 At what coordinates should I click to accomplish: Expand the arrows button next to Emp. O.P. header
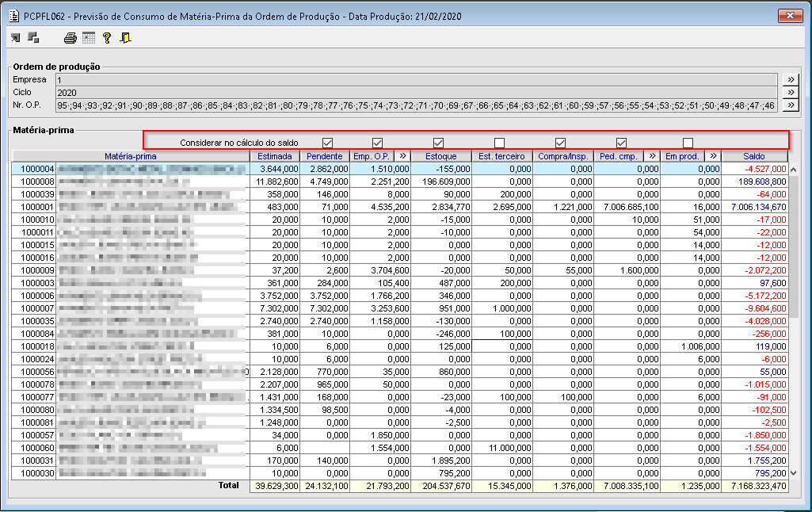coord(403,156)
